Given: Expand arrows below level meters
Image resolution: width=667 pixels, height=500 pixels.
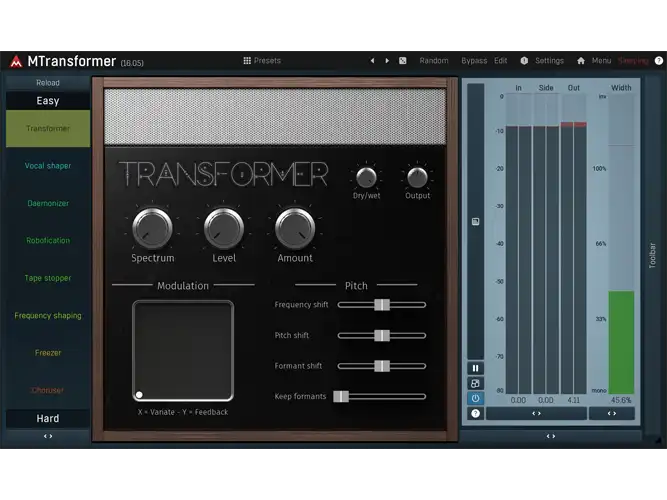Looking at the screenshot, I should coord(536,413).
